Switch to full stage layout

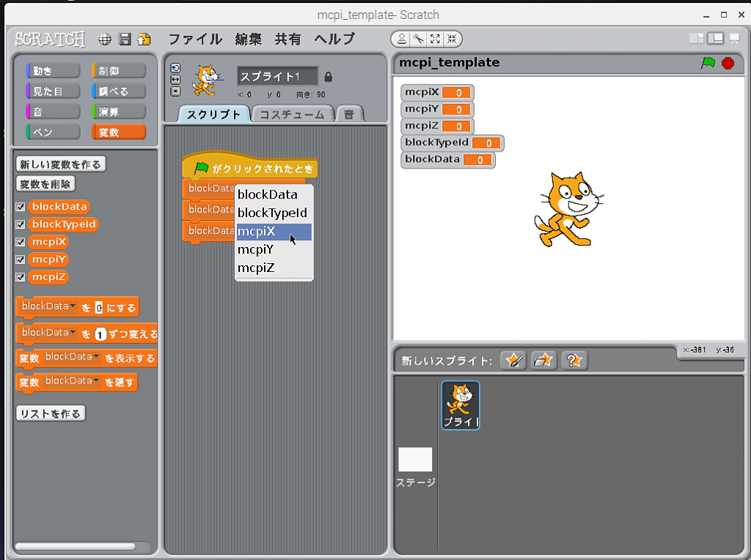coord(716,39)
